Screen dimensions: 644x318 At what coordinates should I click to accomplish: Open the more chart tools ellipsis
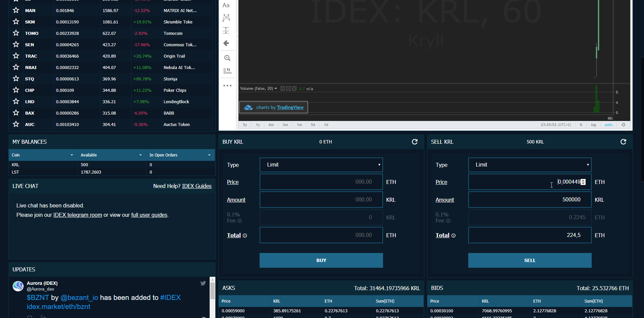(x=227, y=86)
